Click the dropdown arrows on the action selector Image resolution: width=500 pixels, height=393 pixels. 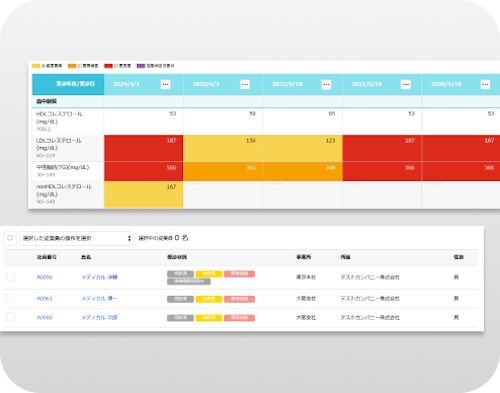pos(129,238)
